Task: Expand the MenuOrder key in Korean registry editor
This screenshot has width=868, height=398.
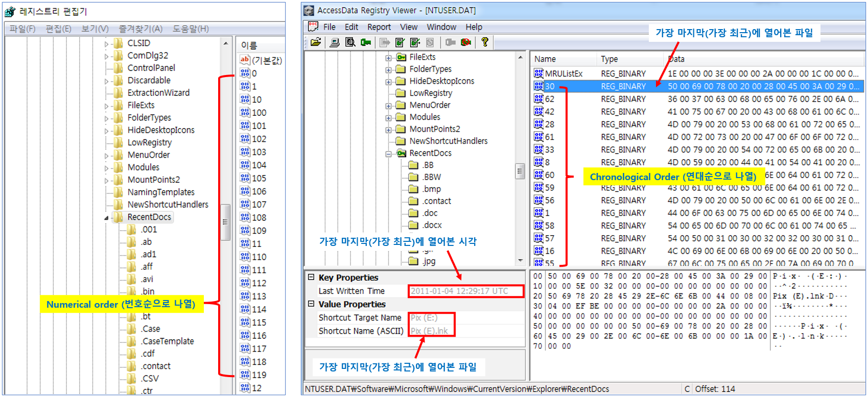Action: [106, 156]
